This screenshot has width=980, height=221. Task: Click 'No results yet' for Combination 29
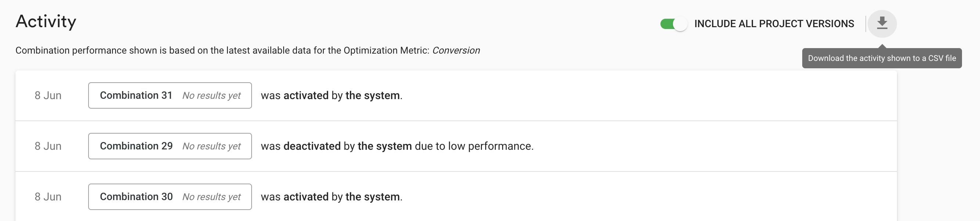tap(212, 146)
